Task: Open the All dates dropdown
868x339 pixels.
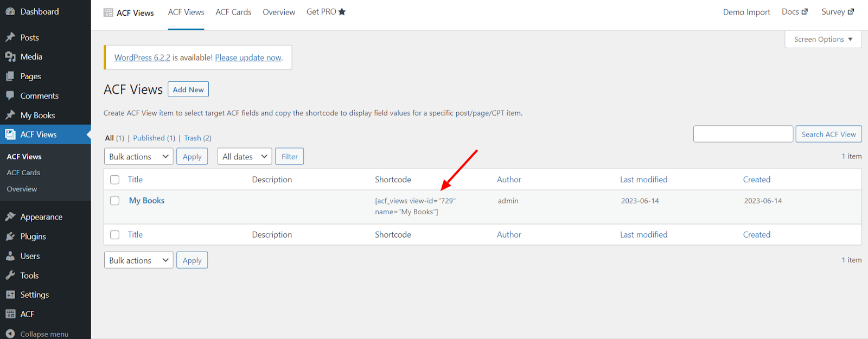Action: click(x=245, y=157)
